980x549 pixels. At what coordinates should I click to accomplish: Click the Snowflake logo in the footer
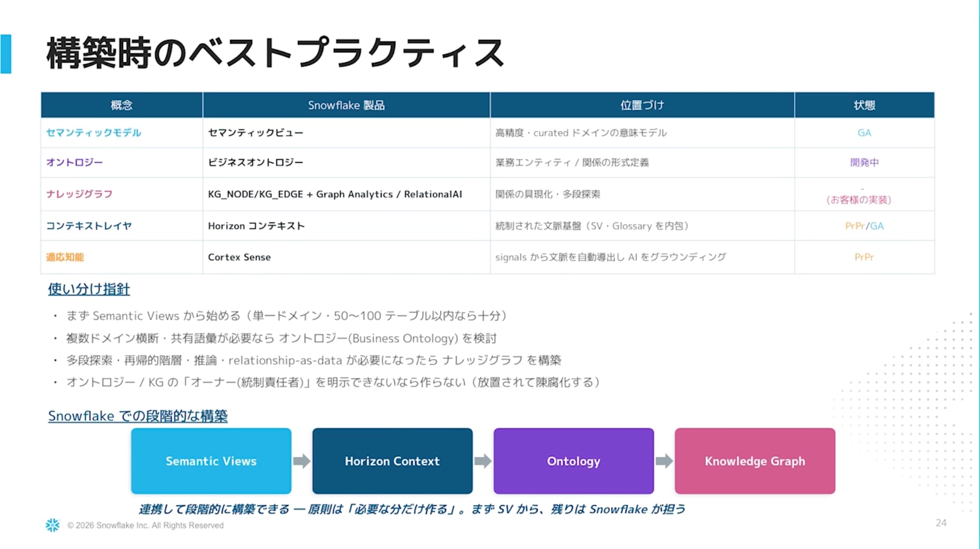point(52,525)
